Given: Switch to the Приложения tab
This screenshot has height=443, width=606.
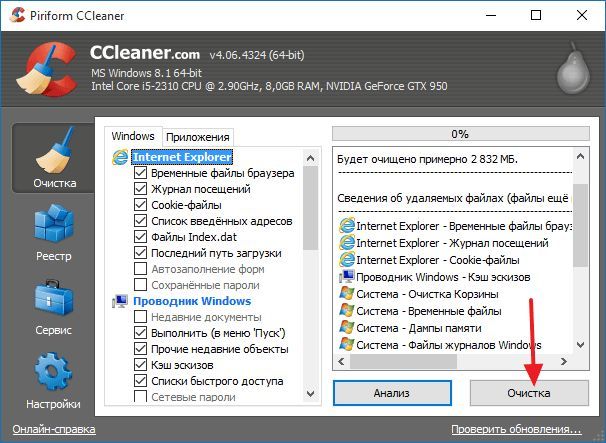Looking at the screenshot, I should (197, 137).
